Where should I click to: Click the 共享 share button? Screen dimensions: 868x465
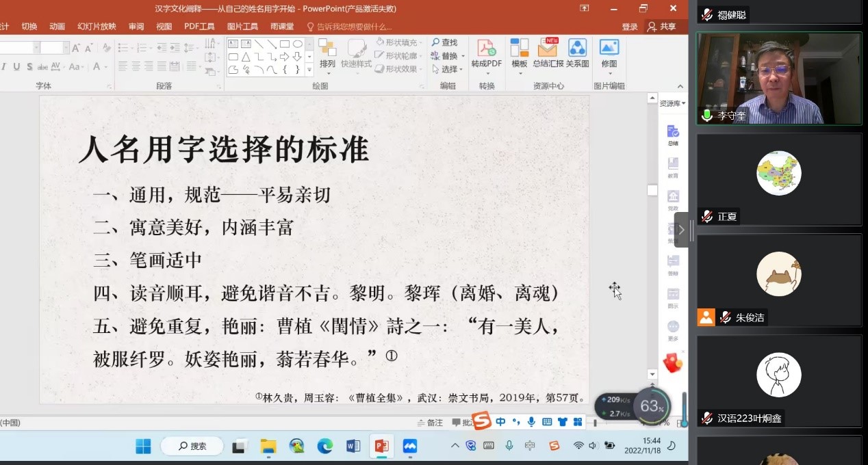(x=662, y=27)
